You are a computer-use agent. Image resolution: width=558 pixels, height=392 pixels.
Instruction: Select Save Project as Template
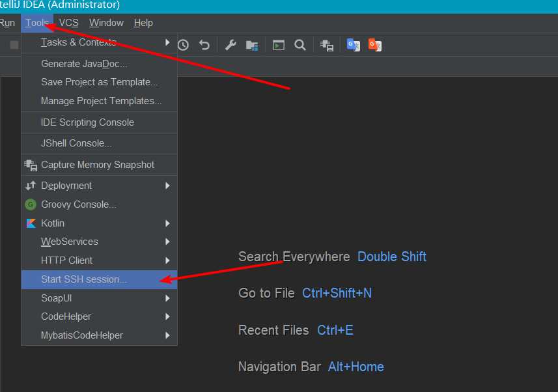tap(99, 82)
